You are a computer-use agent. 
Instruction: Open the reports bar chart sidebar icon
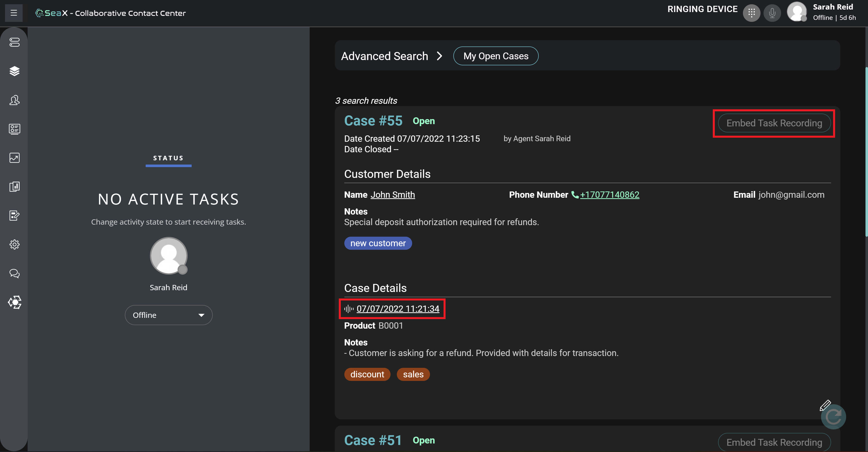pos(15,186)
